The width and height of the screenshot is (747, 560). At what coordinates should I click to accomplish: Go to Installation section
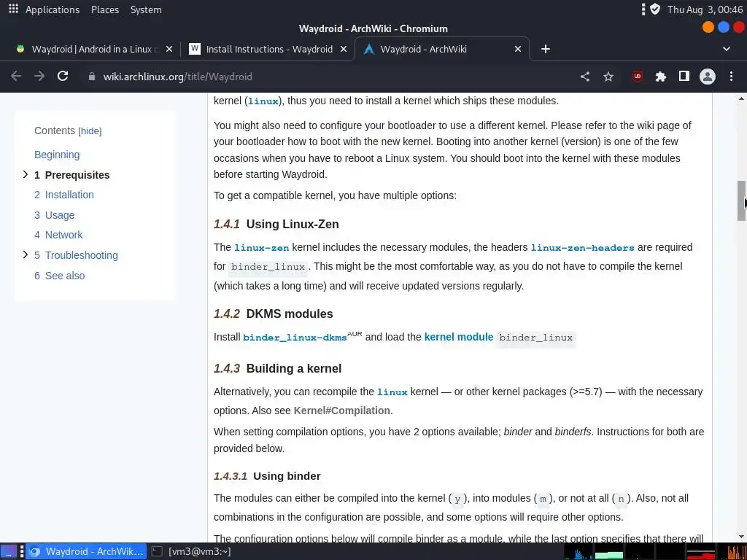(x=64, y=195)
